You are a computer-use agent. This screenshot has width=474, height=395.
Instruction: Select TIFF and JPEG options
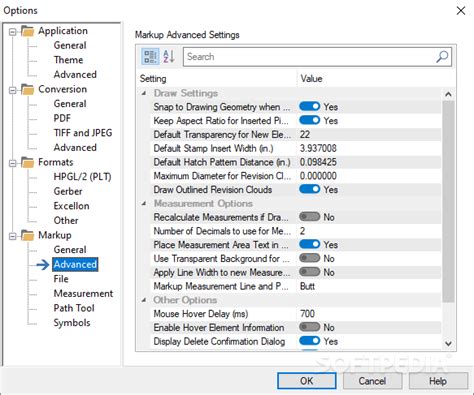(83, 133)
